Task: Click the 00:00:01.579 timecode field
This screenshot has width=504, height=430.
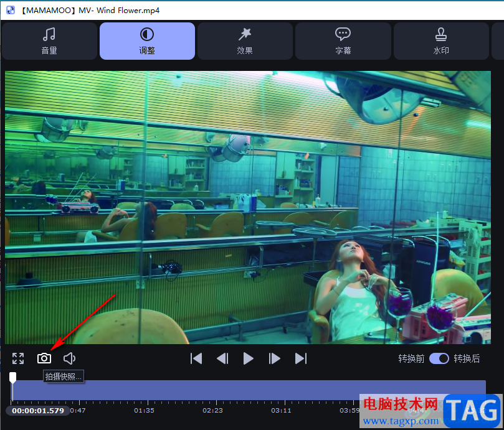Action: pyautogui.click(x=38, y=411)
